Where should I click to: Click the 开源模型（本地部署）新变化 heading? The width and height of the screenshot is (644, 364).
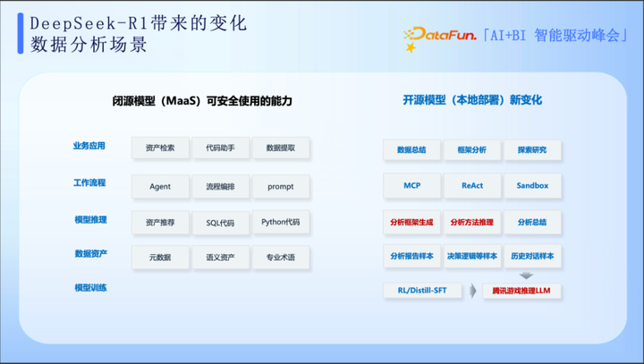[472, 100]
